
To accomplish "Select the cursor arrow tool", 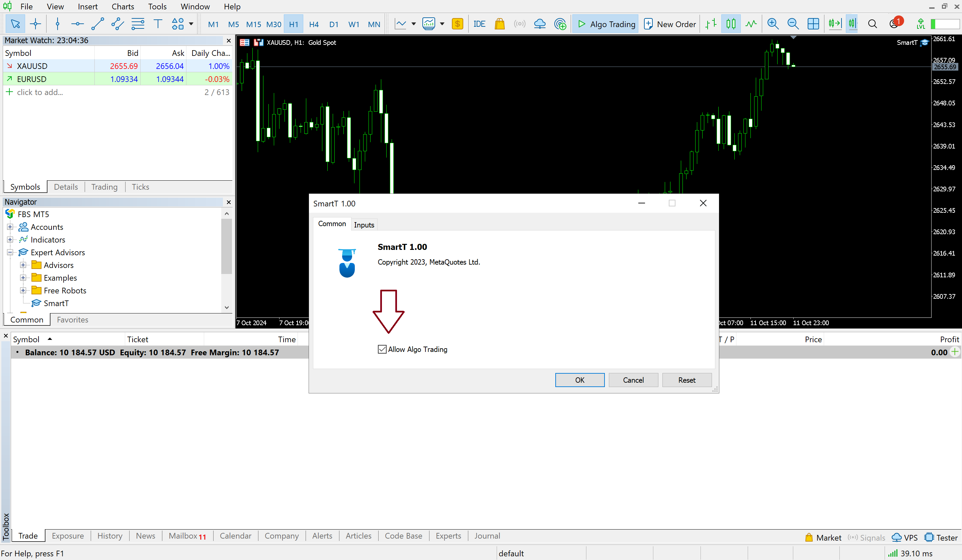I will [15, 24].
